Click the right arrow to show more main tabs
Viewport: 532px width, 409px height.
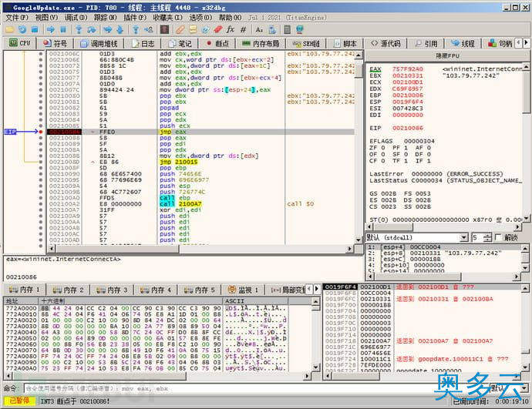point(526,42)
